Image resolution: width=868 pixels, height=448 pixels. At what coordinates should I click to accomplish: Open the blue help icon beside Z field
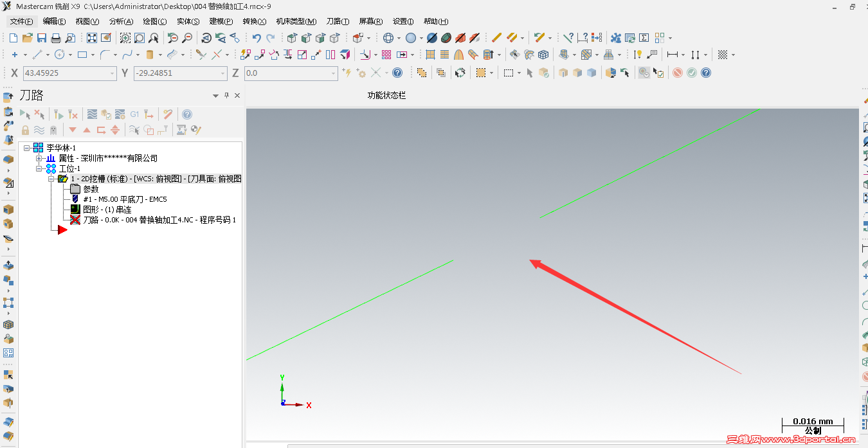click(x=397, y=73)
